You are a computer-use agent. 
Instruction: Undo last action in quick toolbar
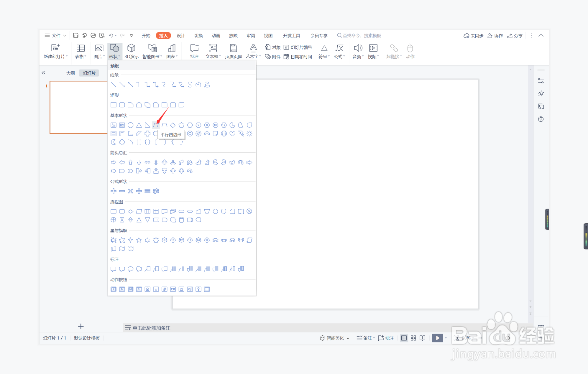(111, 35)
